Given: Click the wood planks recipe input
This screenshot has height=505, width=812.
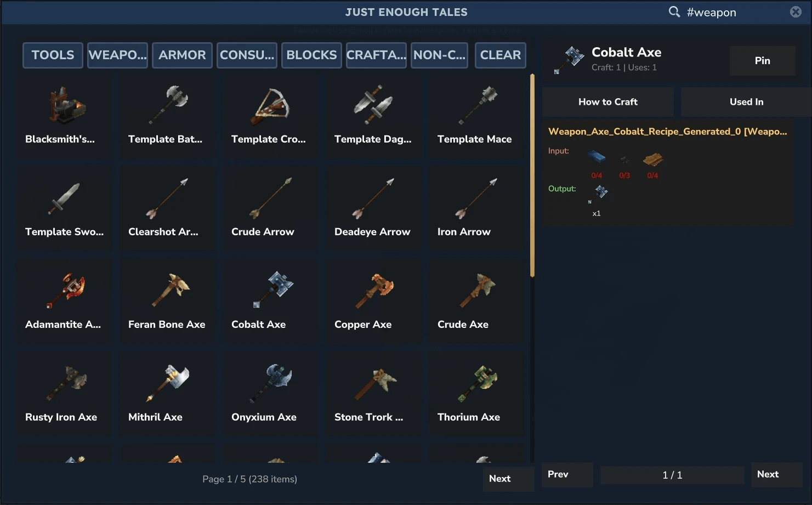Looking at the screenshot, I should [652, 159].
